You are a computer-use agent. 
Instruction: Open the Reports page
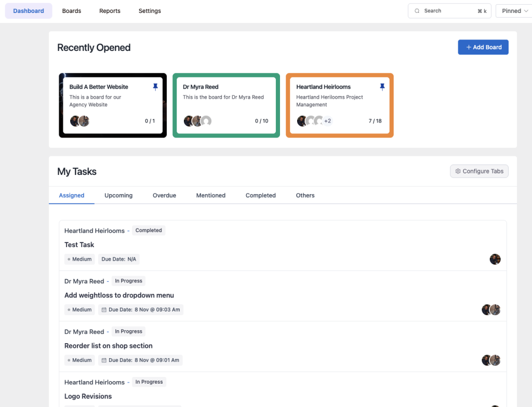pos(110,11)
